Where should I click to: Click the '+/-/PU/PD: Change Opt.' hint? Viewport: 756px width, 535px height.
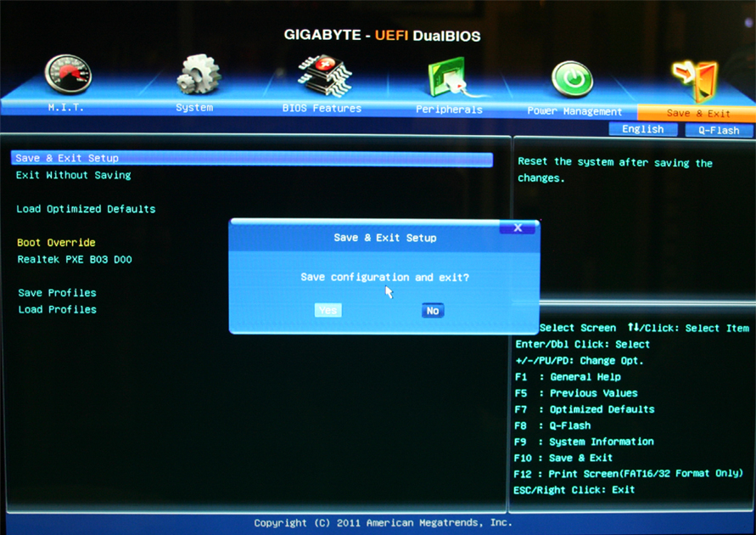pos(579,361)
